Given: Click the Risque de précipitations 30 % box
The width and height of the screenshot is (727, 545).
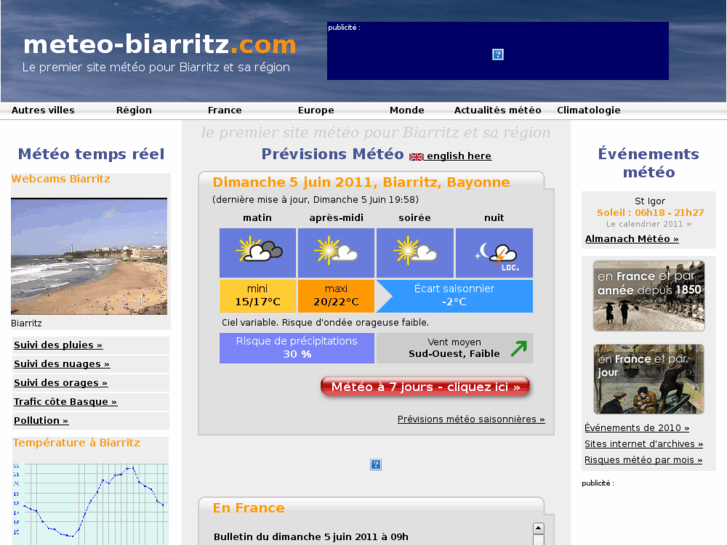Looking at the screenshot, I should click(x=297, y=348).
